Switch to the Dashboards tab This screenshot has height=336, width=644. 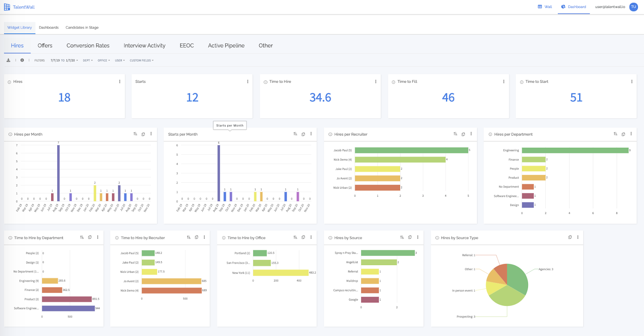49,28
